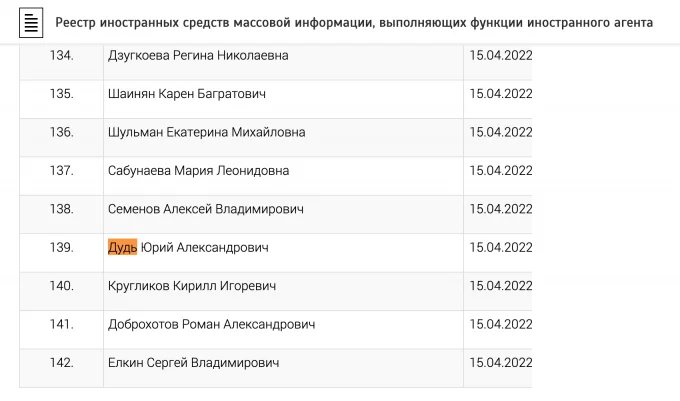The image size is (680, 401).
Task: Click row number 142
Action: [x=62, y=362]
